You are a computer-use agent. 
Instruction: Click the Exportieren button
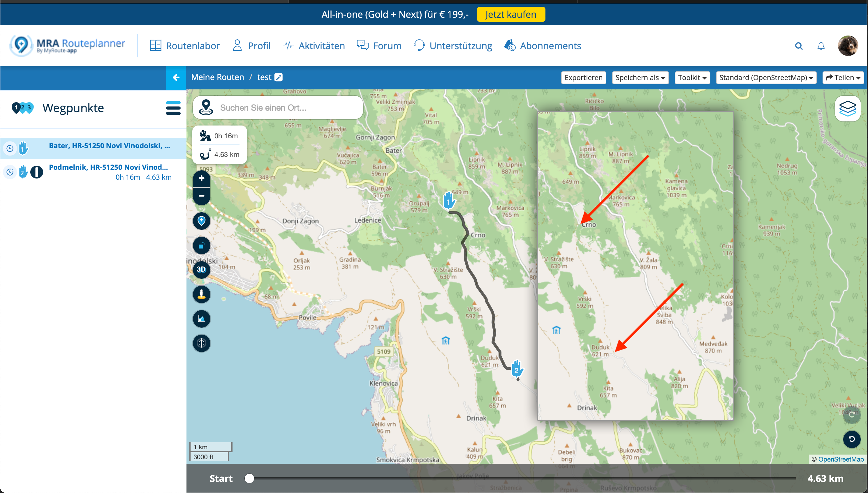tap(583, 77)
